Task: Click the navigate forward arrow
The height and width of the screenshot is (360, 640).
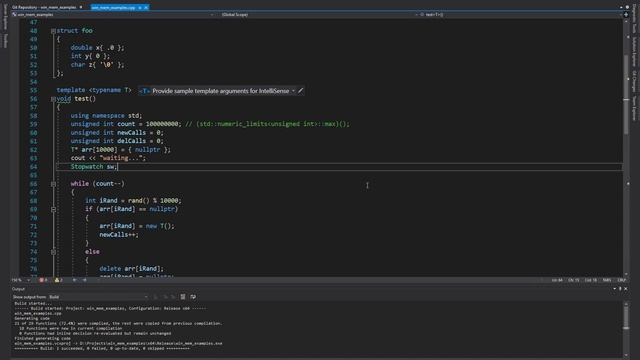Action: 85,280
